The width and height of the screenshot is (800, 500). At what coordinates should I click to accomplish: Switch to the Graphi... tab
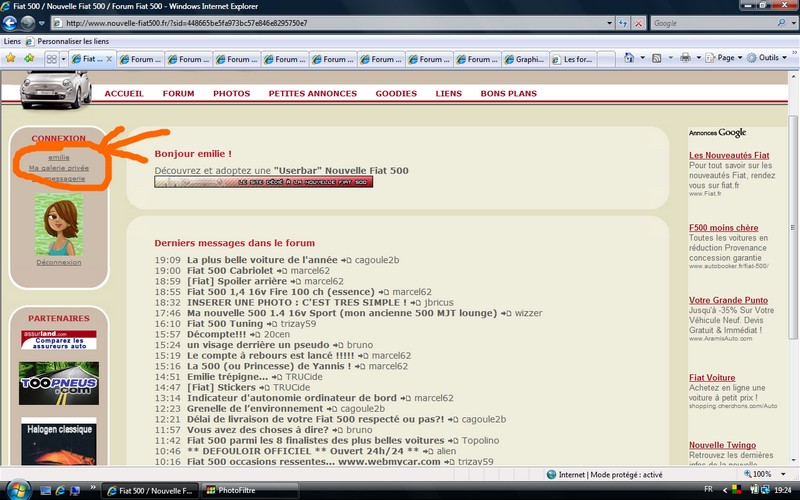click(x=525, y=59)
